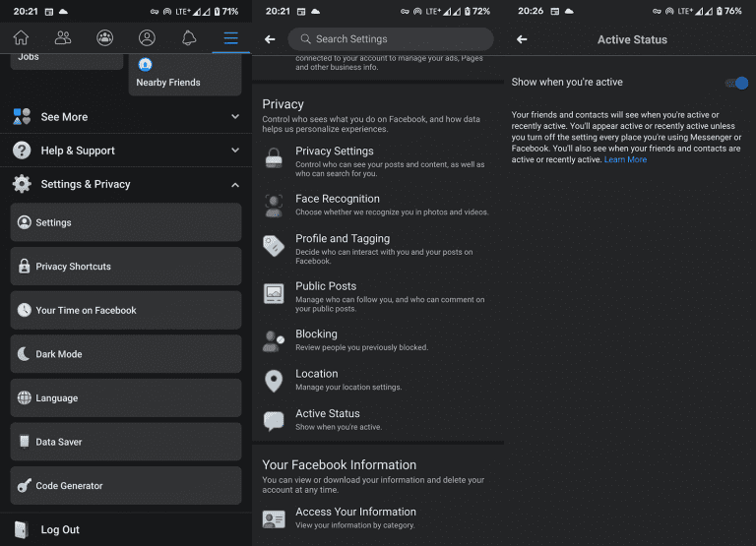Open the Profile icon tab
This screenshot has height=546, width=756.
click(x=147, y=38)
